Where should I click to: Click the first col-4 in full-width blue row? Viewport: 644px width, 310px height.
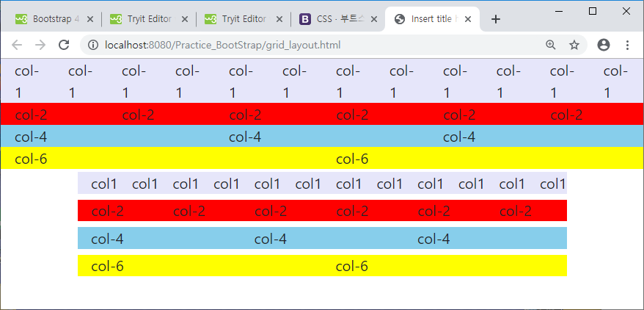(32, 137)
